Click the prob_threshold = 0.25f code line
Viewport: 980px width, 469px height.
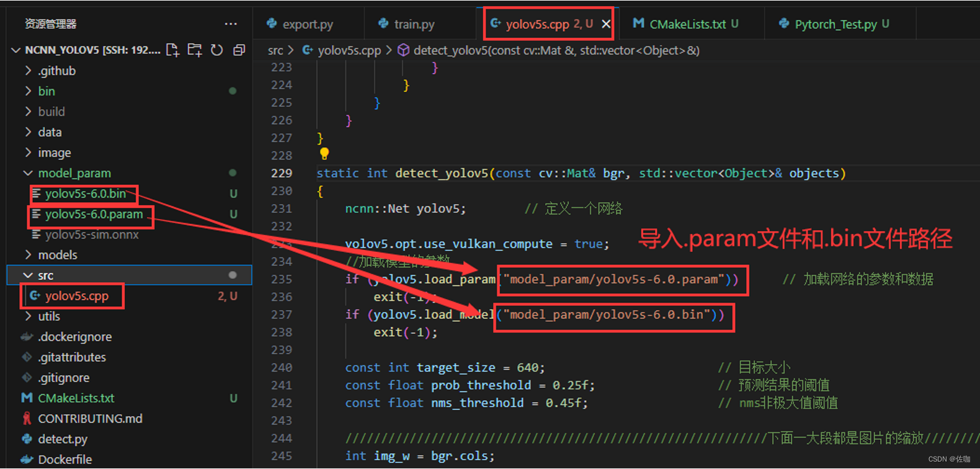(470, 385)
